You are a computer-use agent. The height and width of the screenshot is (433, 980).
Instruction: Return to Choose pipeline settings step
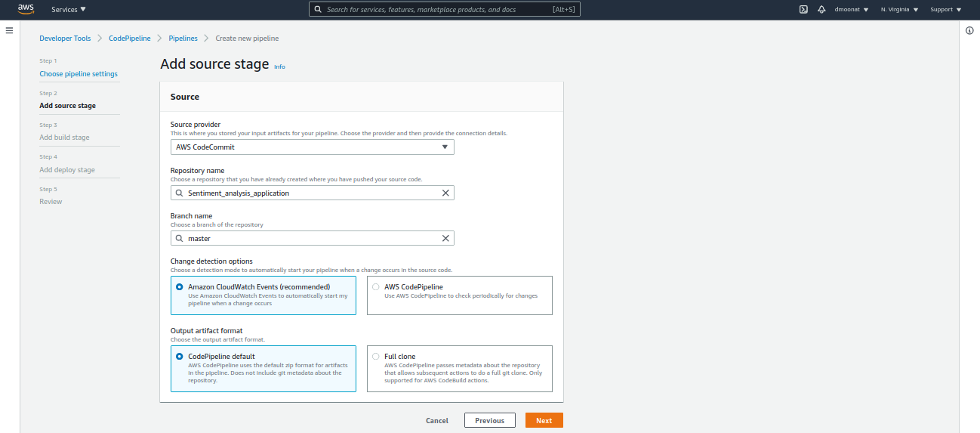tap(79, 74)
